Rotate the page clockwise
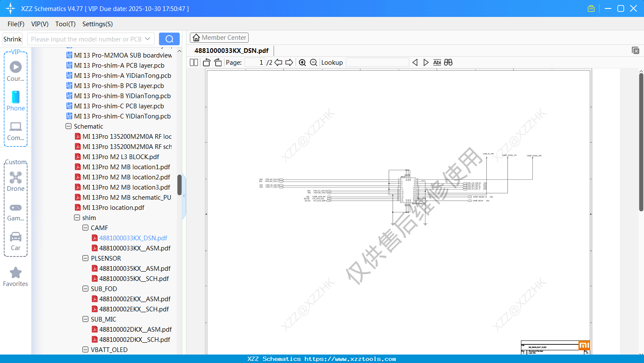The width and height of the screenshot is (644, 363). coord(217,62)
